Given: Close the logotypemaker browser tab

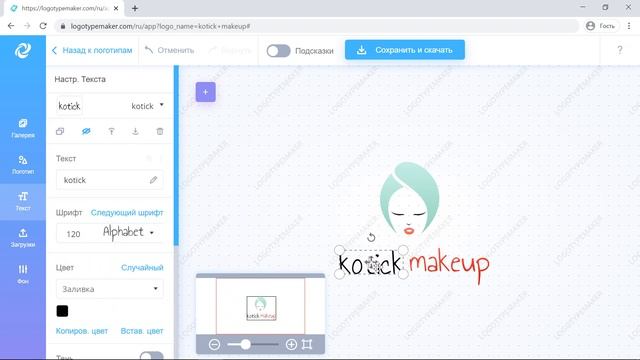Looking at the screenshot, I should click(116, 8).
